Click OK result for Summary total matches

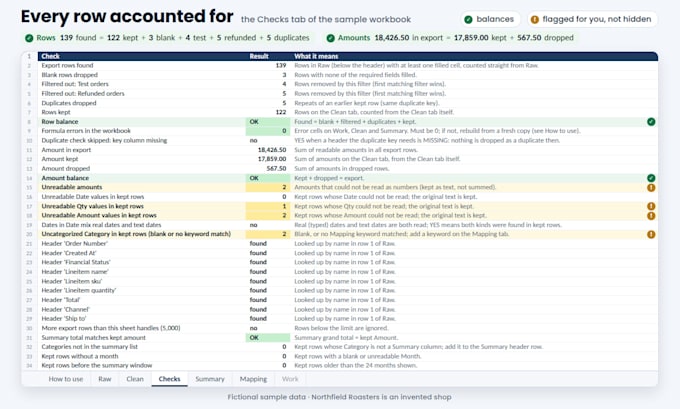point(268,338)
